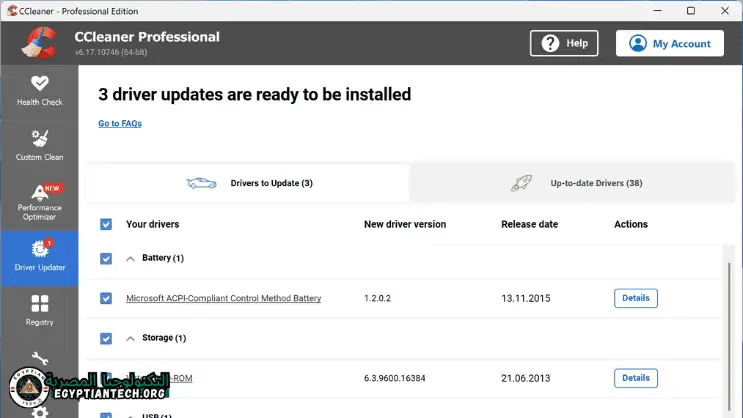Collapse the Storage driver group
The width and height of the screenshot is (743, 418).
[130, 338]
